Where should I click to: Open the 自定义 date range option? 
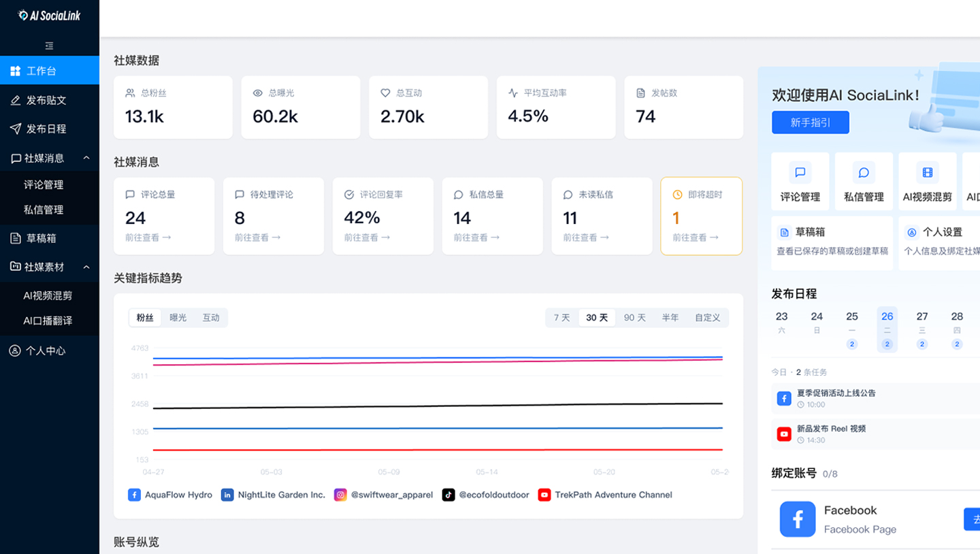pyautogui.click(x=707, y=318)
